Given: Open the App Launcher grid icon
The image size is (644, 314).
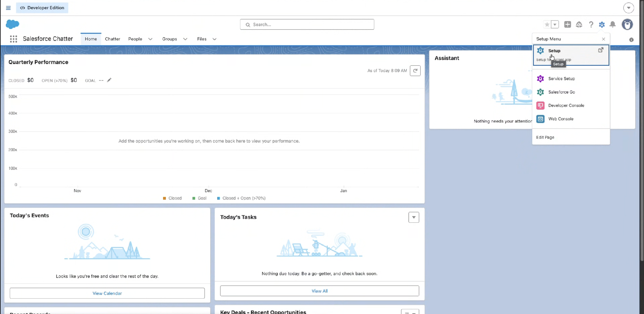Looking at the screenshot, I should coord(13,39).
